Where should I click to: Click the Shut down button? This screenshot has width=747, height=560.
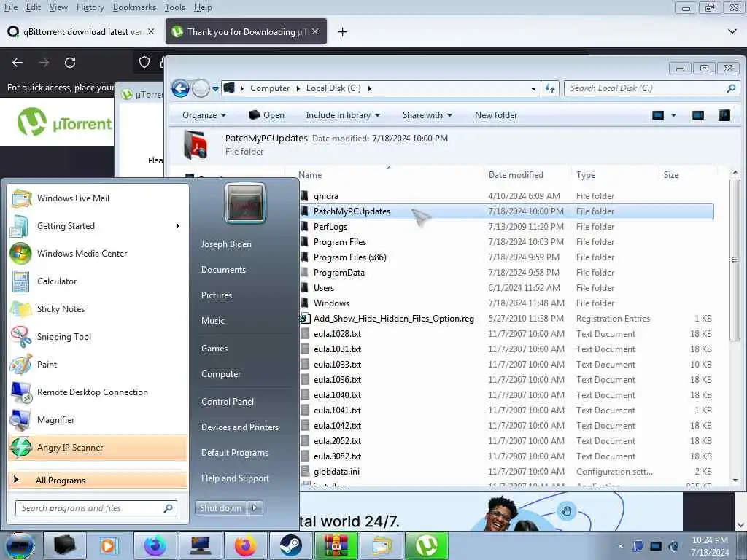(x=220, y=507)
